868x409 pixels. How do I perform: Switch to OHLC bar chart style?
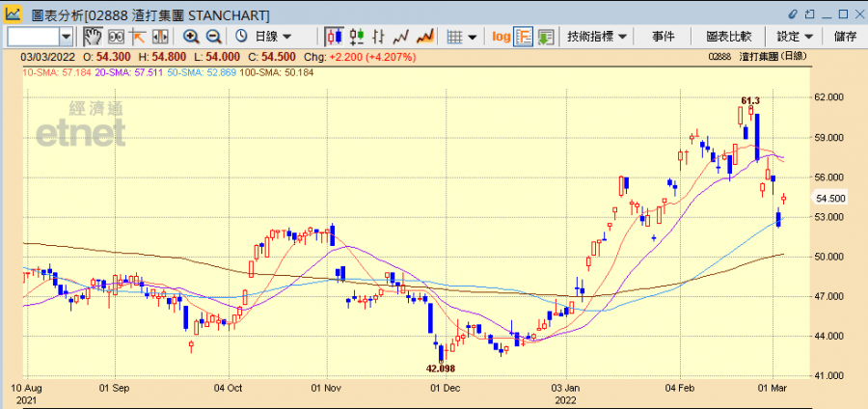coord(379,37)
